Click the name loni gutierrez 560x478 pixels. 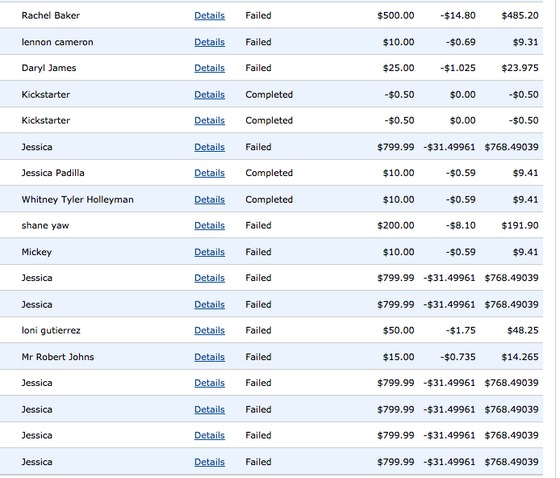point(51,330)
